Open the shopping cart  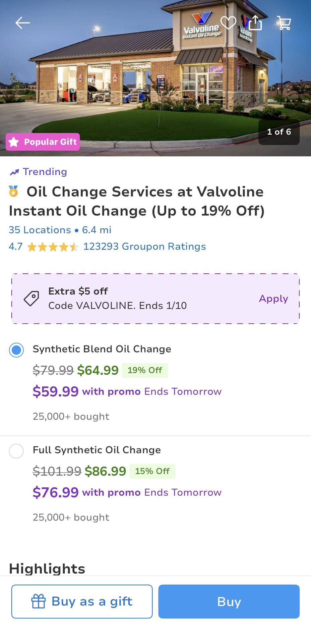(x=284, y=23)
